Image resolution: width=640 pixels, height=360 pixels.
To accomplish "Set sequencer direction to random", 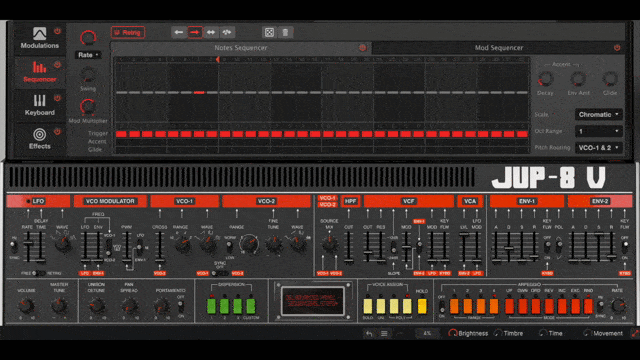I will 227,32.
